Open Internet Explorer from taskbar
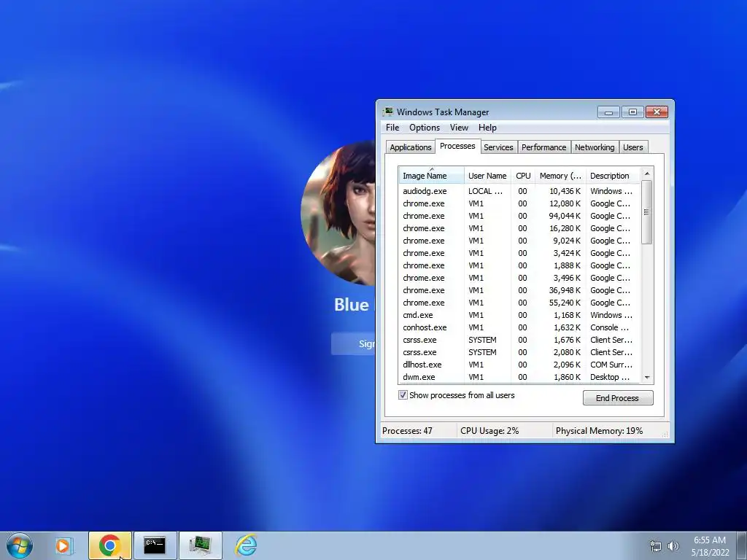This screenshot has height=560, width=747. click(246, 545)
